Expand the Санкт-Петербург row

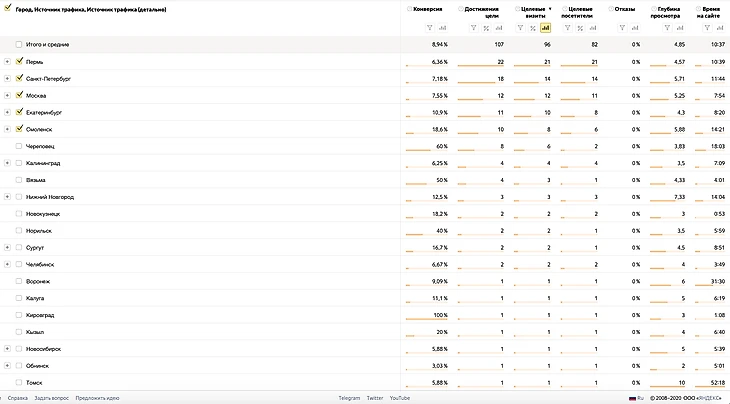coord(7,79)
